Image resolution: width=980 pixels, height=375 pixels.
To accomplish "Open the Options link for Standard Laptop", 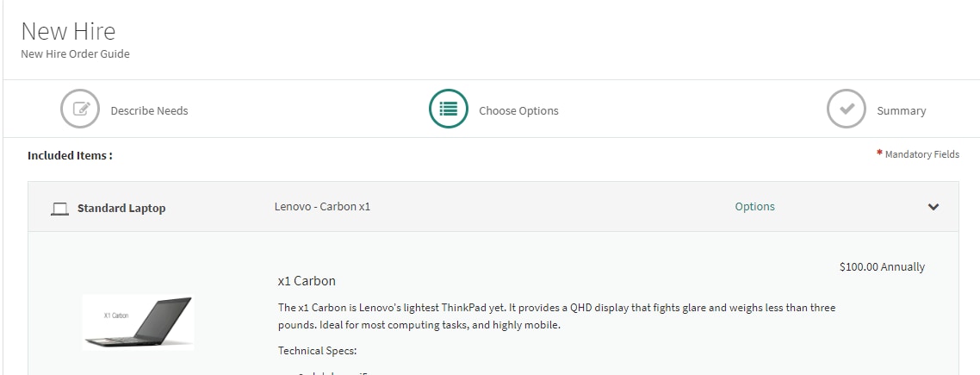I will click(754, 207).
